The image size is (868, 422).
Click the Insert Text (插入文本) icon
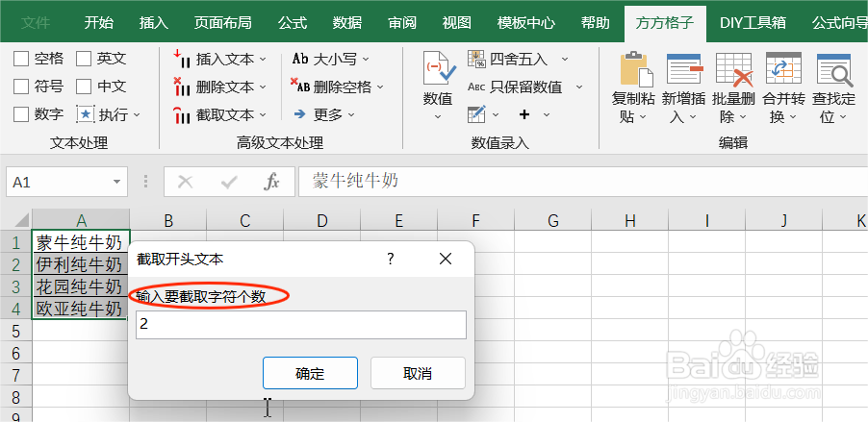click(x=182, y=59)
